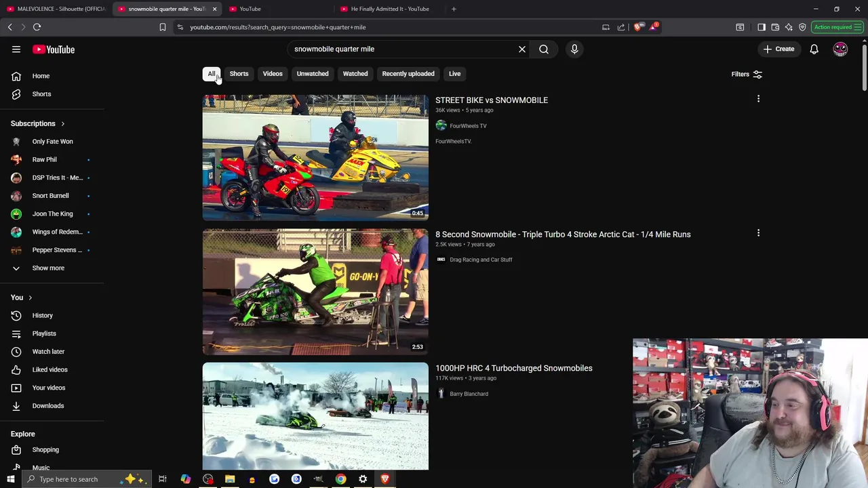Open STREET BIKE vs SNOWMOBILE video title
Image resolution: width=868 pixels, height=488 pixels.
click(x=492, y=100)
